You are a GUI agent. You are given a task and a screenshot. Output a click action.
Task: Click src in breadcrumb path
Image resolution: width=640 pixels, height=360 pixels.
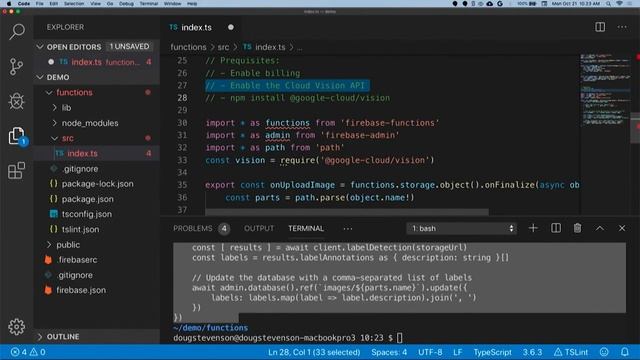point(223,47)
